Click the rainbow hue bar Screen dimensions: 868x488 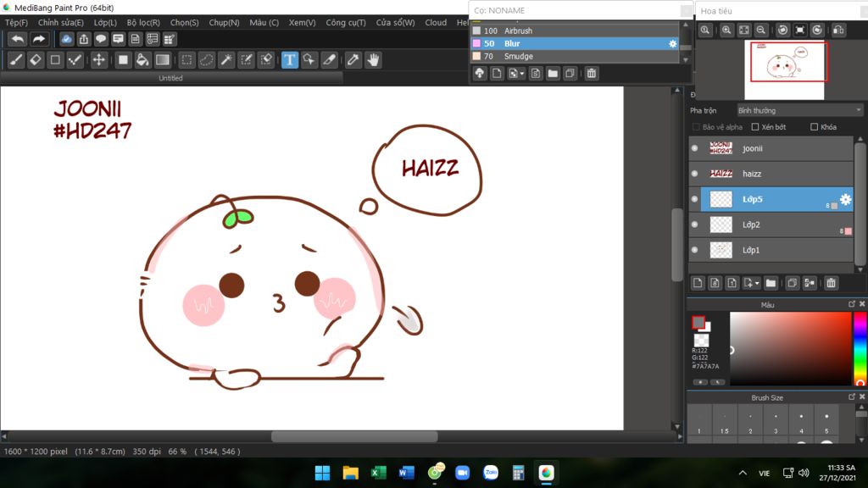pos(860,348)
